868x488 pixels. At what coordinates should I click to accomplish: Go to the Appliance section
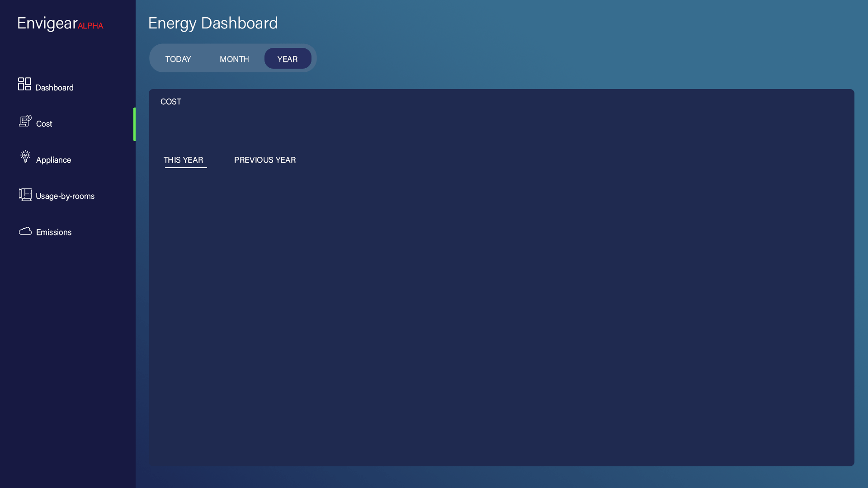(53, 160)
